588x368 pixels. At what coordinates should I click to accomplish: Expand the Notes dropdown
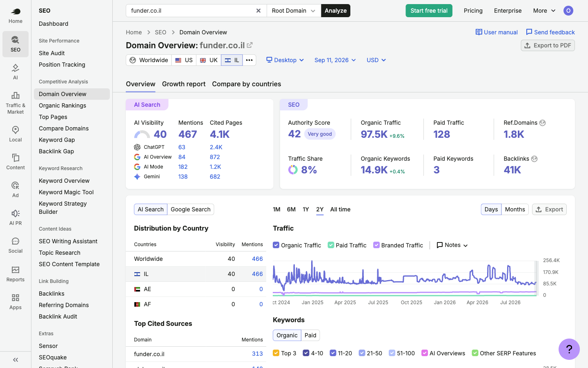(x=452, y=245)
